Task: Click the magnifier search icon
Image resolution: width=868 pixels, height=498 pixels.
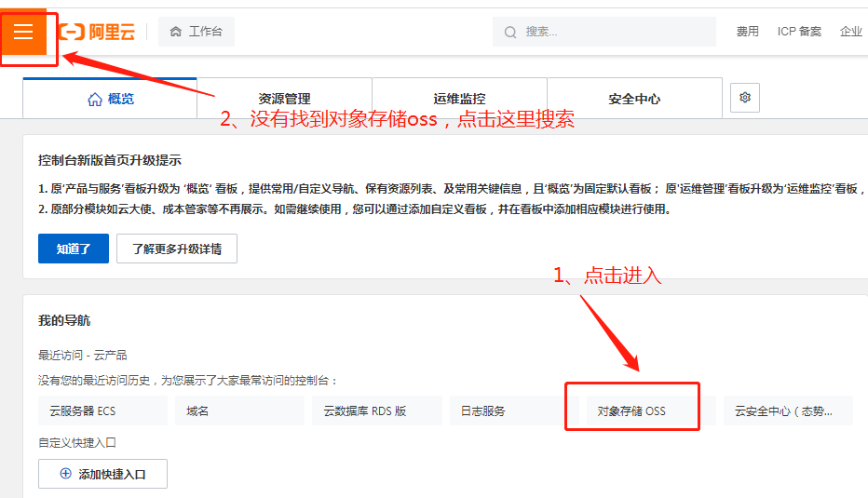Action: click(509, 32)
